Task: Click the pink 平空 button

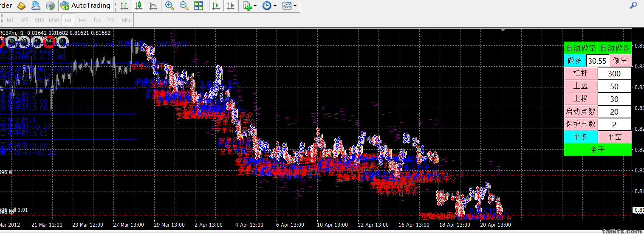Action: pos(615,137)
